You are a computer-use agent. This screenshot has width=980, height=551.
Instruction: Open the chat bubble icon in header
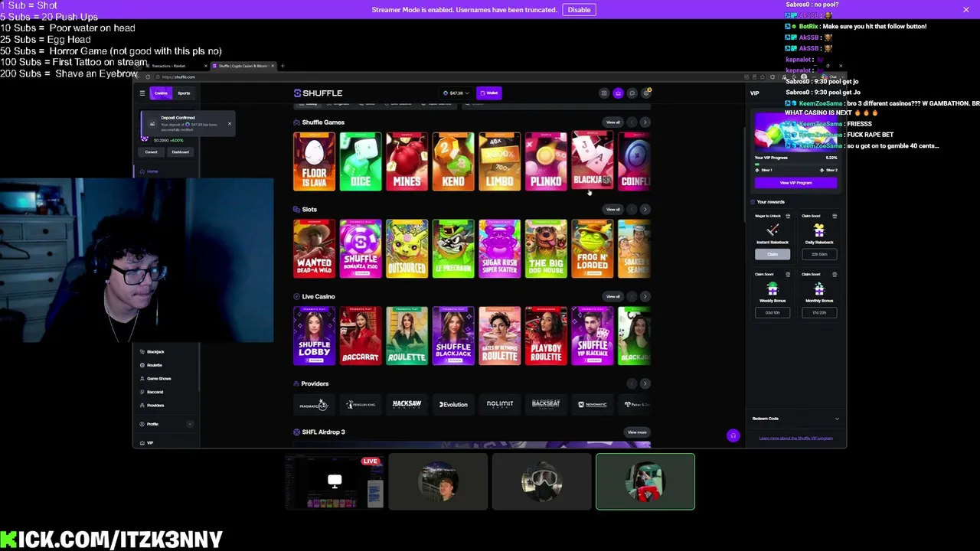632,93
